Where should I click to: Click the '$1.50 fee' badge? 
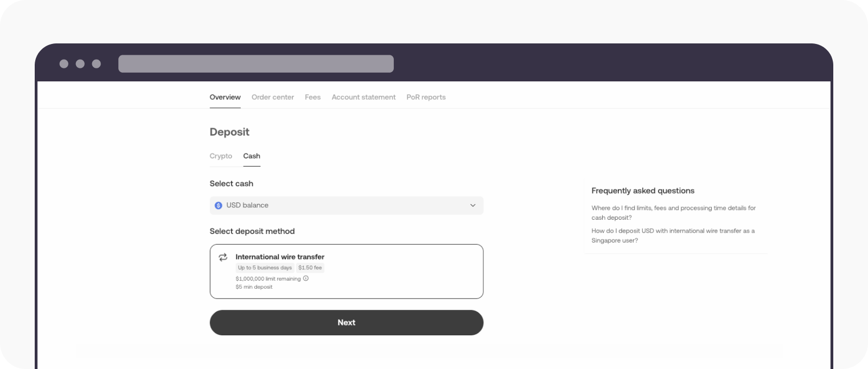tap(309, 268)
